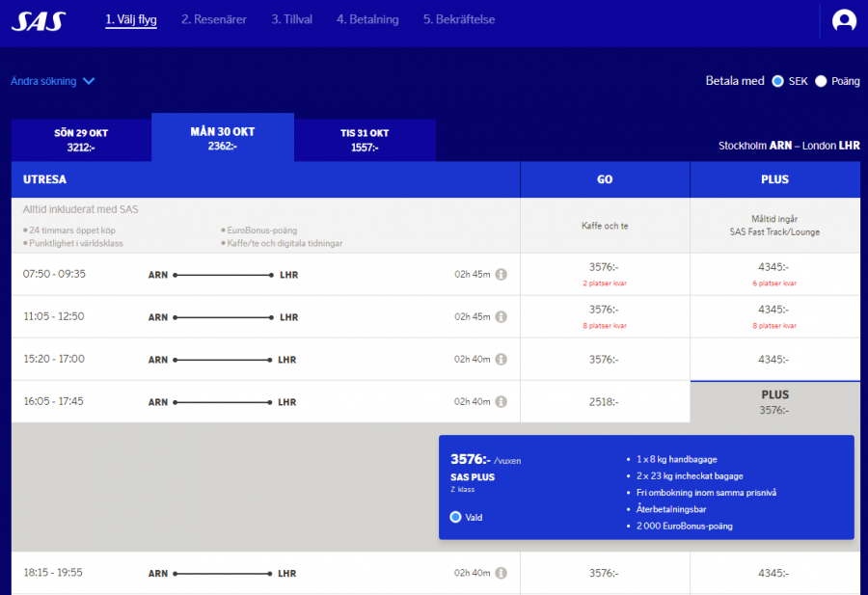Screen dimensions: 868x595
Task: Select SEK payment radio button
Action: click(x=777, y=81)
